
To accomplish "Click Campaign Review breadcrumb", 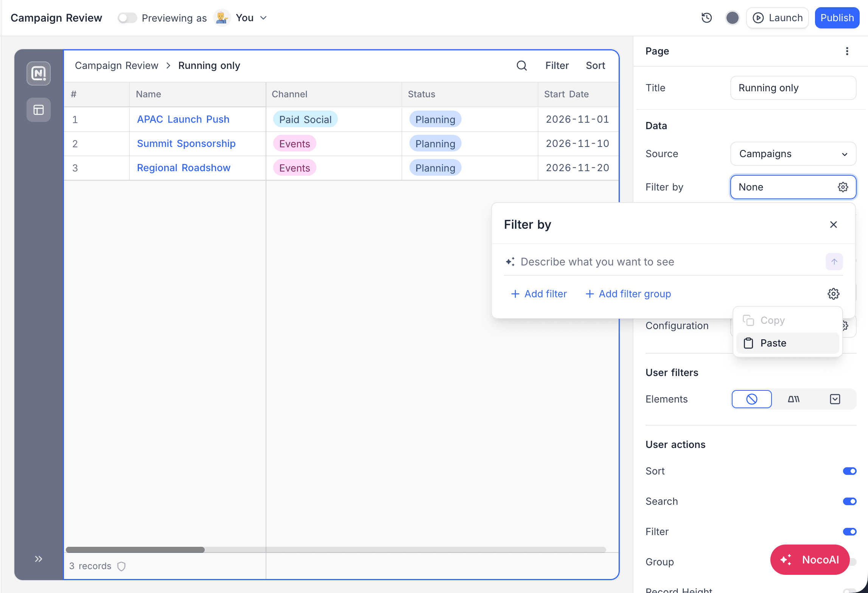I will 117,66.
